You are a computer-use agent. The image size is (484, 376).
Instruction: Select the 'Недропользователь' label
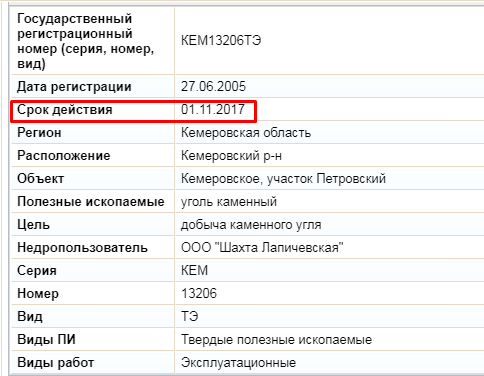click(82, 248)
